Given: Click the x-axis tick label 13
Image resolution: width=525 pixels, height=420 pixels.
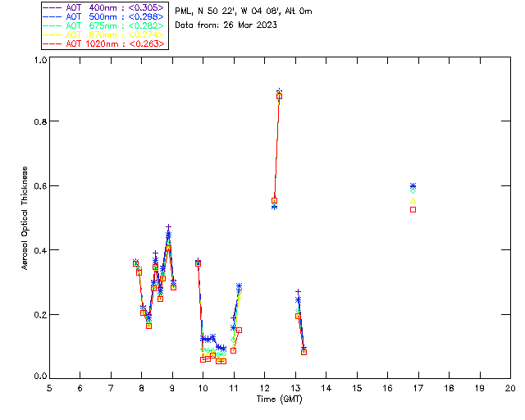Looking at the screenshot, I should point(295,388).
